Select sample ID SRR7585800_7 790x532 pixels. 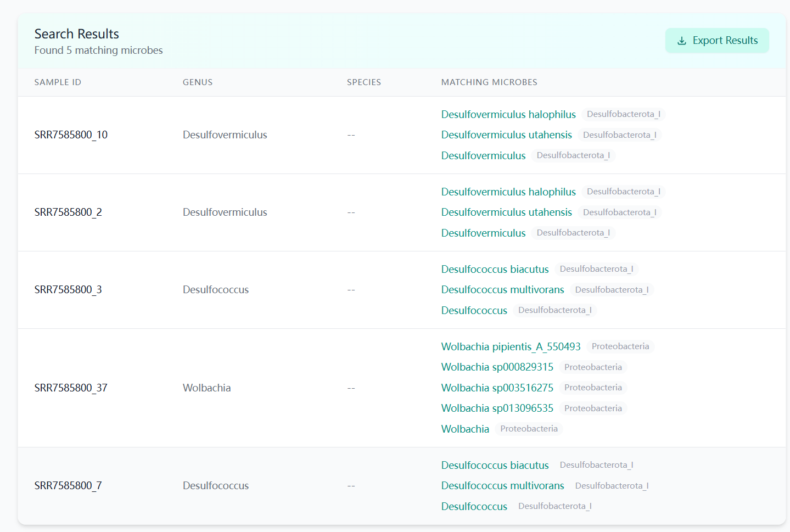(x=68, y=486)
